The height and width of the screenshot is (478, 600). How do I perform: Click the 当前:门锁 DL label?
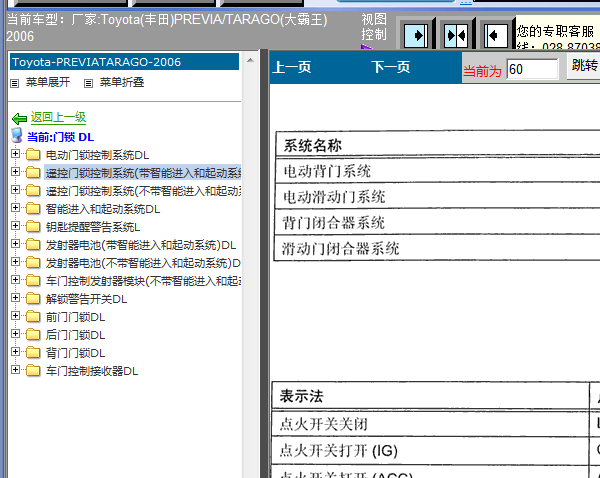(60, 137)
